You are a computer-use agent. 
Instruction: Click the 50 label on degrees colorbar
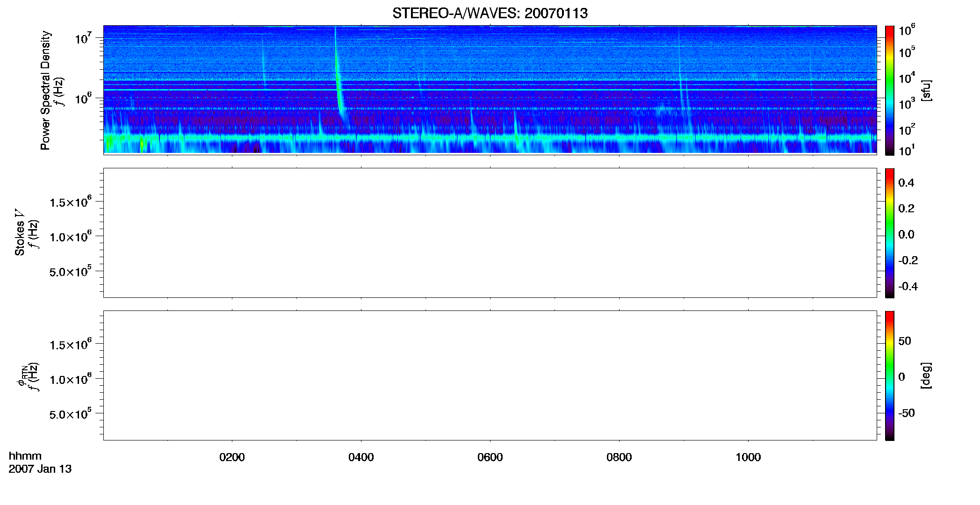(905, 341)
